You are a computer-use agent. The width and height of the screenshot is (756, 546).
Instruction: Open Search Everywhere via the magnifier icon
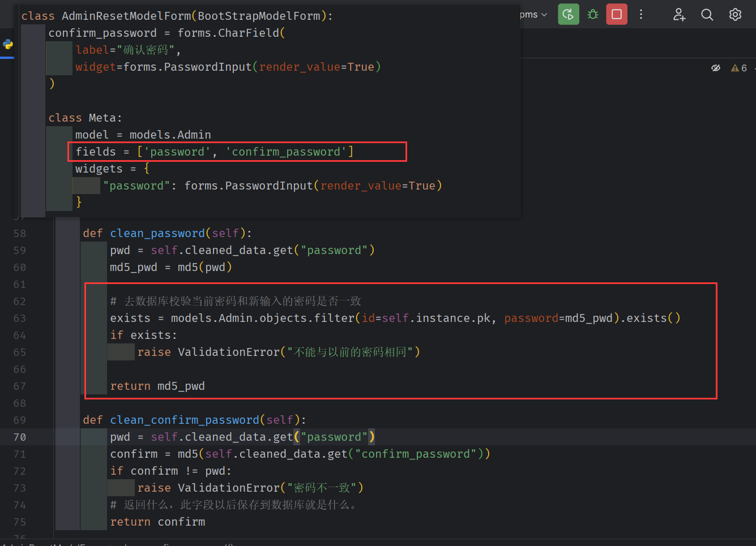[707, 15]
